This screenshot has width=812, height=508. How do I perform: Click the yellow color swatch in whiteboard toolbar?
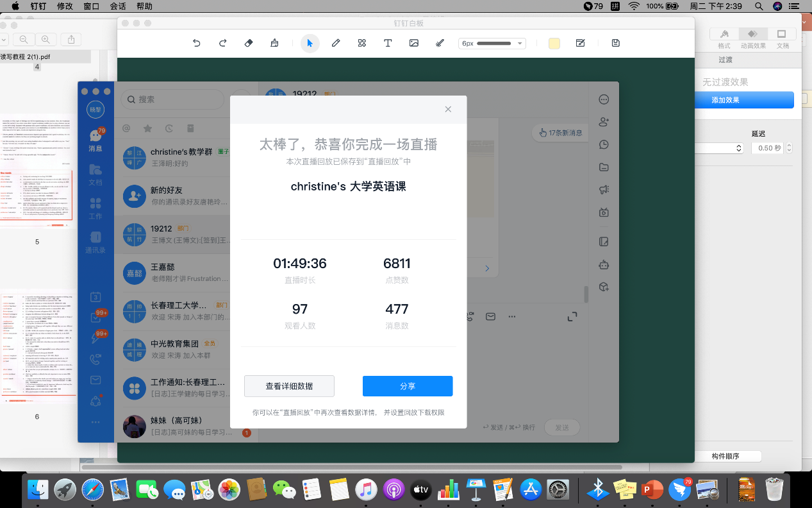(554, 43)
